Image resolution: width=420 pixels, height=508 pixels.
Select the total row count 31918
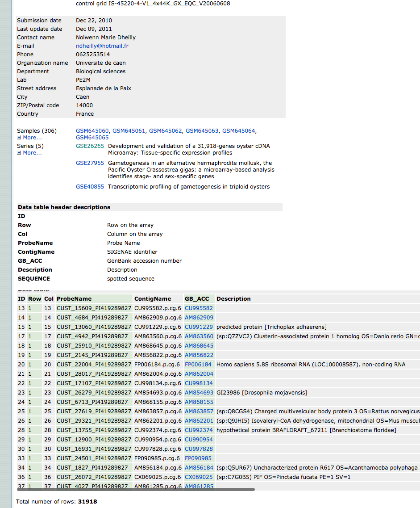[x=87, y=501]
